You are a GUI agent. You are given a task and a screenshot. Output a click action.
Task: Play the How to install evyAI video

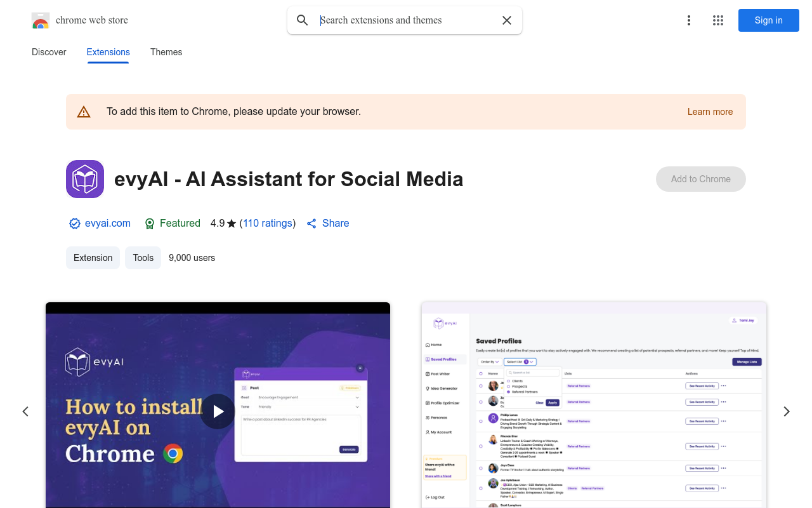[x=218, y=411]
